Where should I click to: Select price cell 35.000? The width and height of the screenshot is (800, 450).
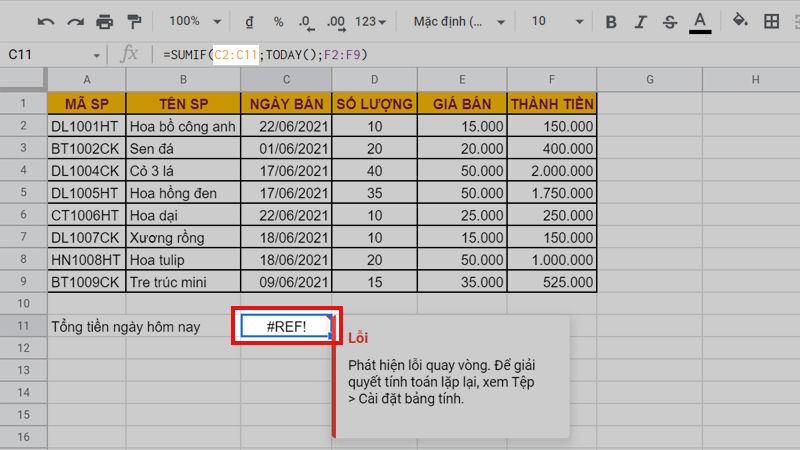(x=462, y=282)
